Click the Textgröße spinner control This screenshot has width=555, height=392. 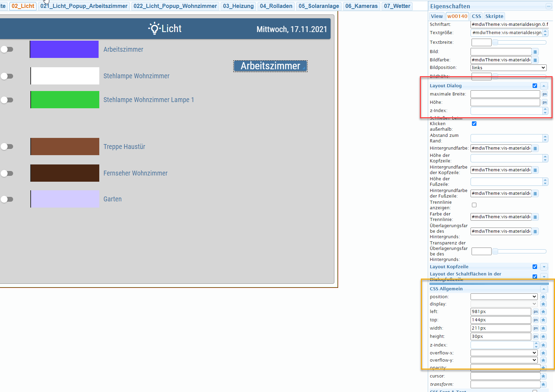point(545,33)
